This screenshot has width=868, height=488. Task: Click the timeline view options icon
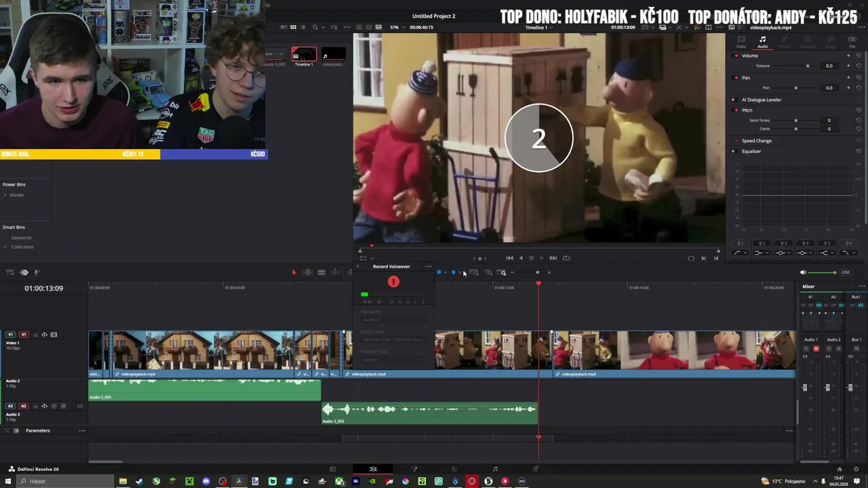[10, 272]
